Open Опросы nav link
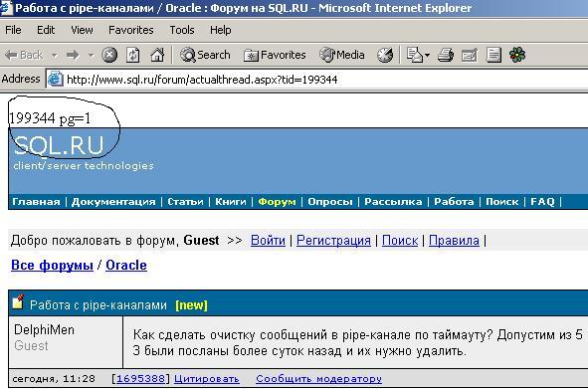588x389 pixels. coord(330,202)
